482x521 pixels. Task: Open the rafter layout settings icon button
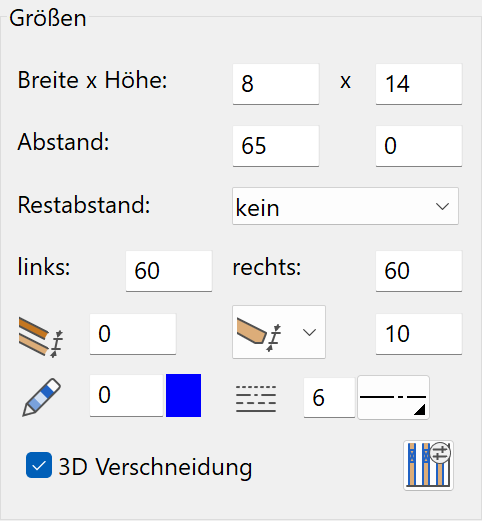(x=428, y=465)
